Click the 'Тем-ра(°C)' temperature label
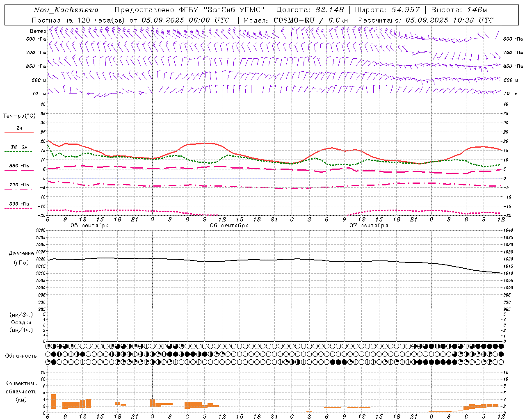Screen dimensions: 525x420 19,116
